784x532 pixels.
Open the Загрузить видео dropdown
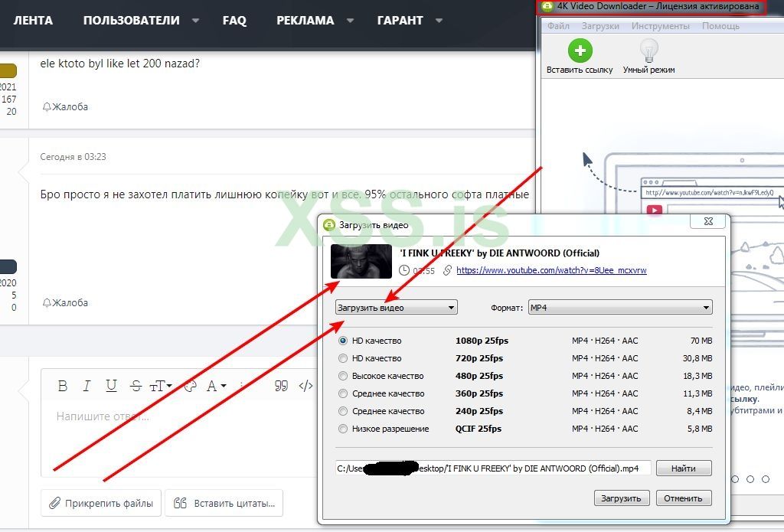click(397, 308)
